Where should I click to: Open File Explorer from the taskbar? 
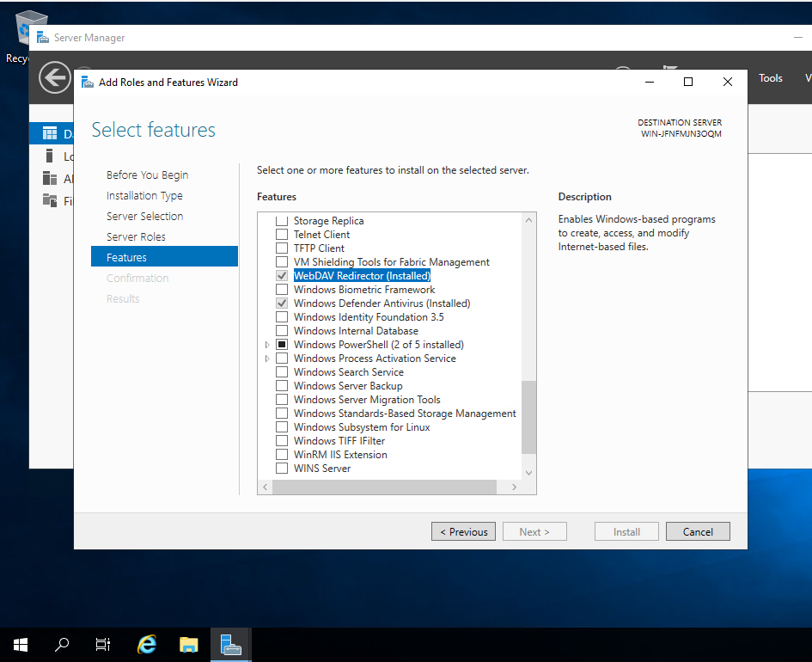pyautogui.click(x=188, y=645)
